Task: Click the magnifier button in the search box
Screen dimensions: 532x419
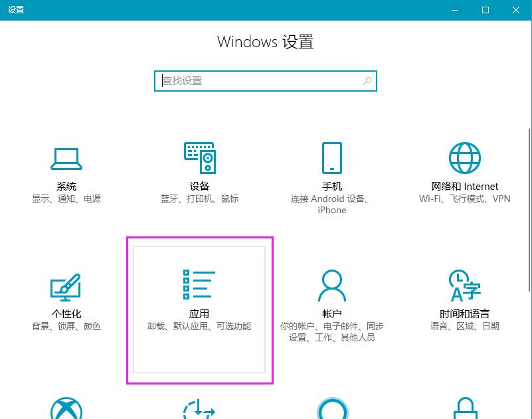Action: coord(367,80)
